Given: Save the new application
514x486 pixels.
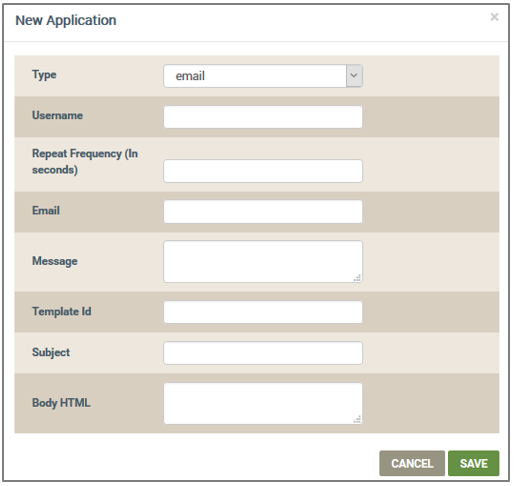Looking at the screenshot, I should 473,463.
